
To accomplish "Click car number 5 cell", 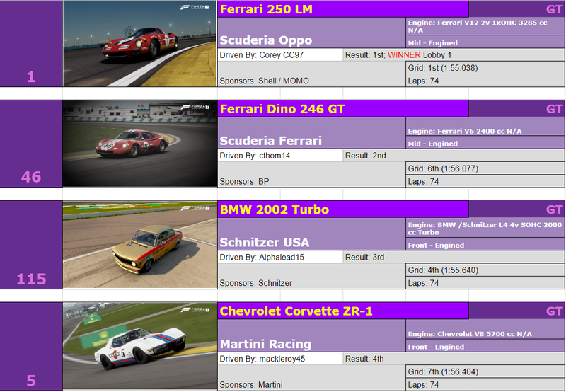I will pos(31,347).
